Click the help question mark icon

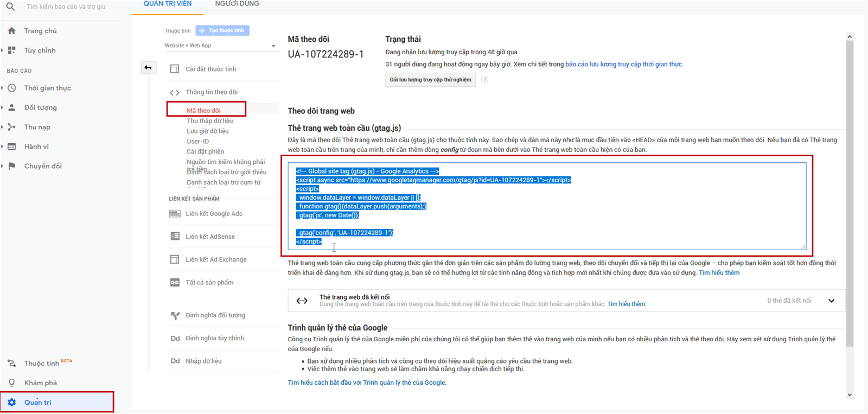click(485, 80)
